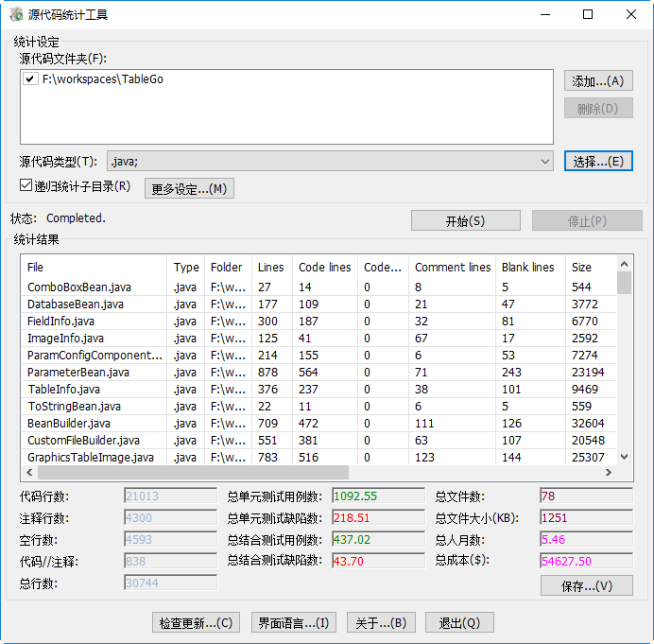Click the 添加...(A) button
The width and height of the screenshot is (654, 644).
click(598, 80)
